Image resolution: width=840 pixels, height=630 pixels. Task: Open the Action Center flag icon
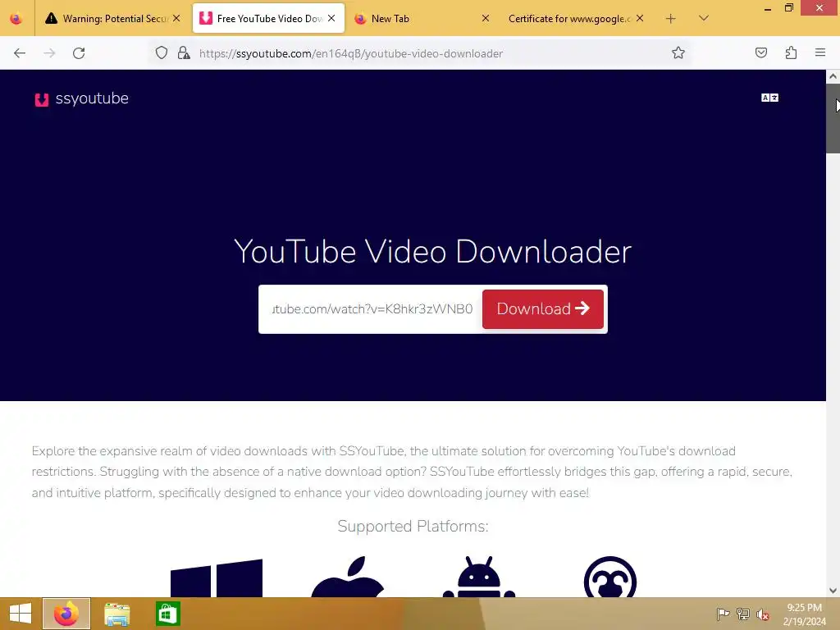point(723,614)
